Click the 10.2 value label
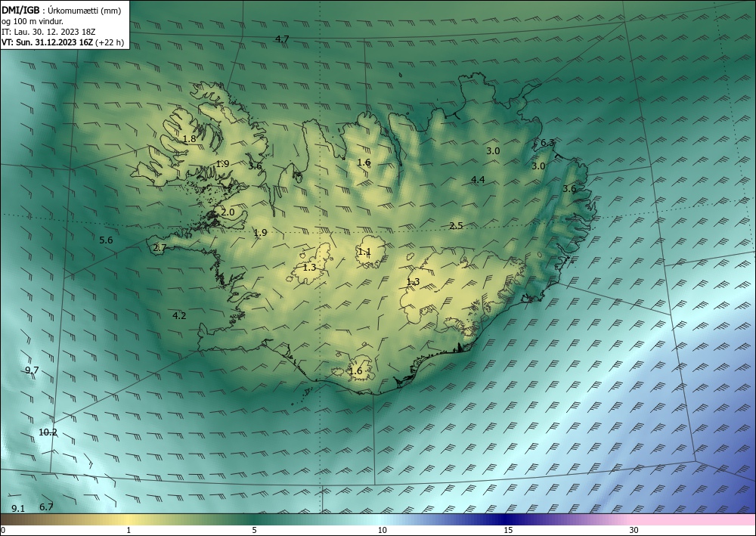This screenshot has height=536, width=756. point(48,432)
